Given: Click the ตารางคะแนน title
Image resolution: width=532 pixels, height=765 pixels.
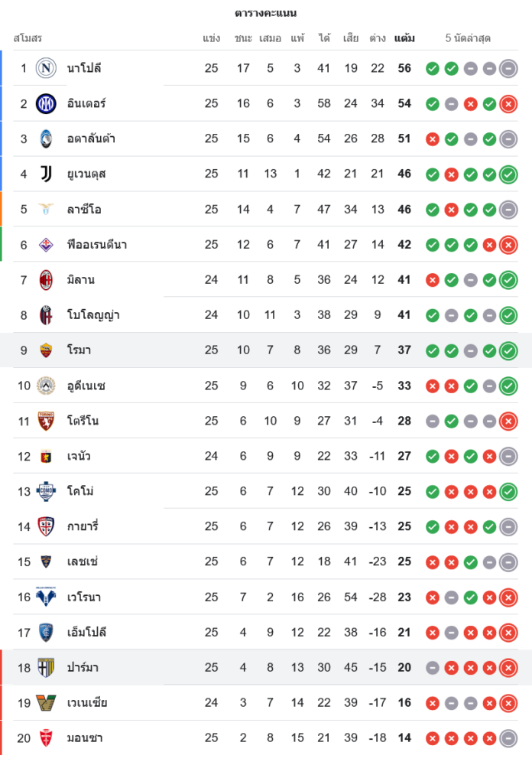Looking at the screenshot, I should pyautogui.click(x=266, y=13).
